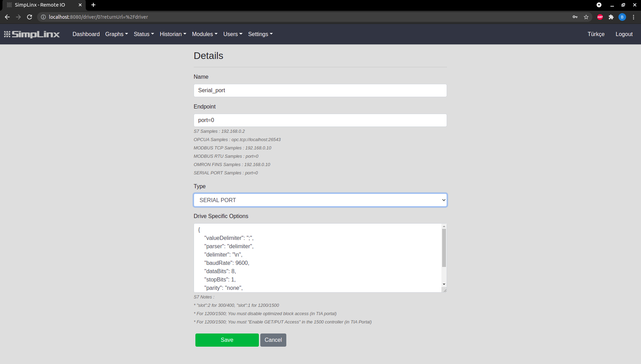
Task: Open the Type dropdown showing SERIAL PORT
Action: click(320, 200)
